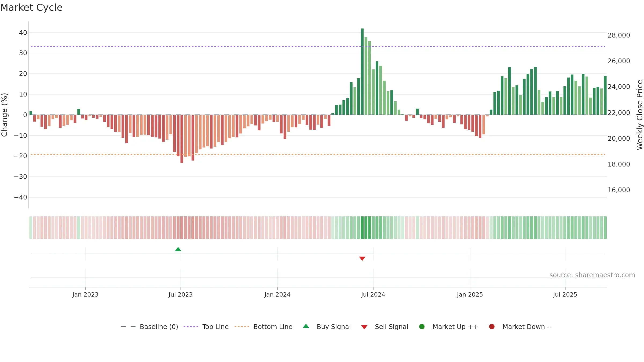Click the 'Jul 2024' axis label

[373, 294]
